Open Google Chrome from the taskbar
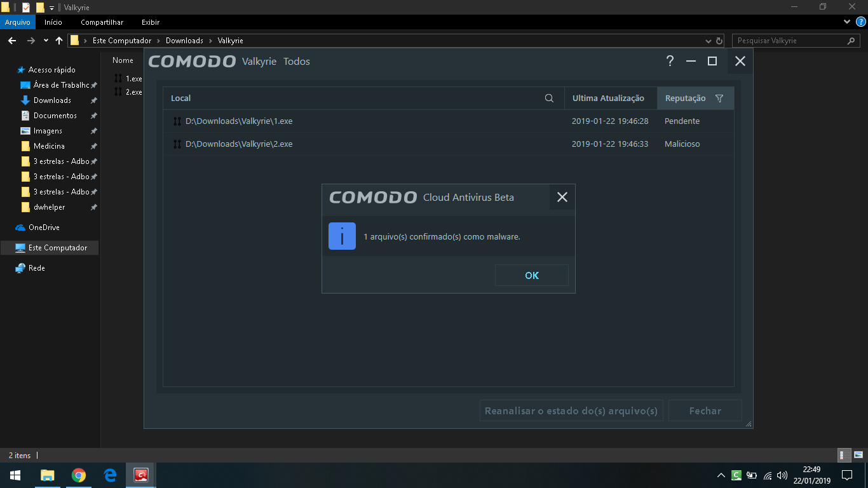Image resolution: width=868 pixels, height=488 pixels. 79,475
